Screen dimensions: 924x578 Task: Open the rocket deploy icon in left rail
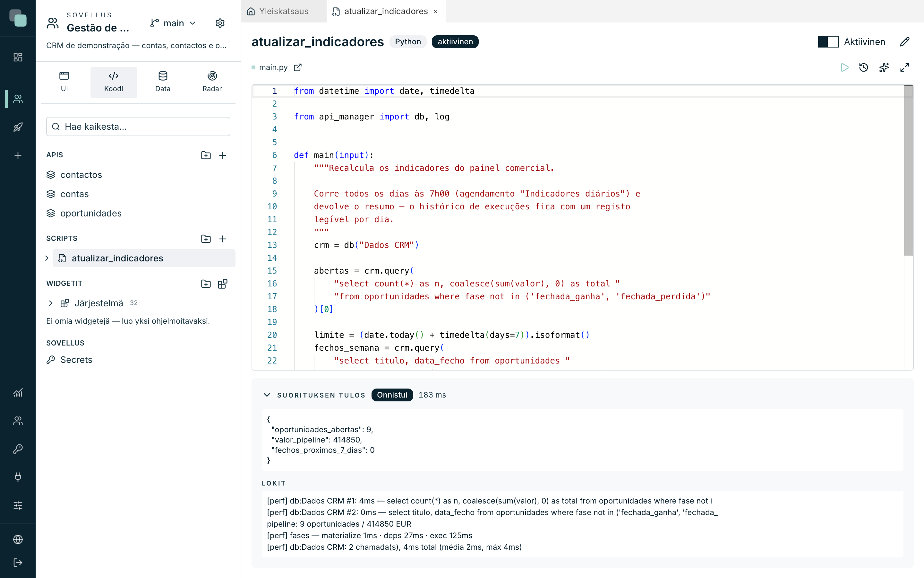click(18, 127)
